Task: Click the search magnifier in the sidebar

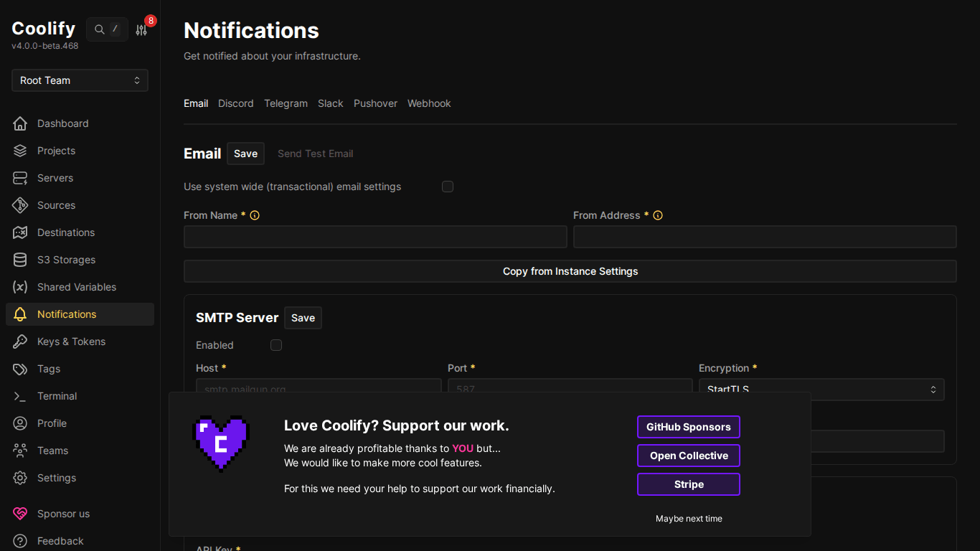Action: tap(99, 29)
